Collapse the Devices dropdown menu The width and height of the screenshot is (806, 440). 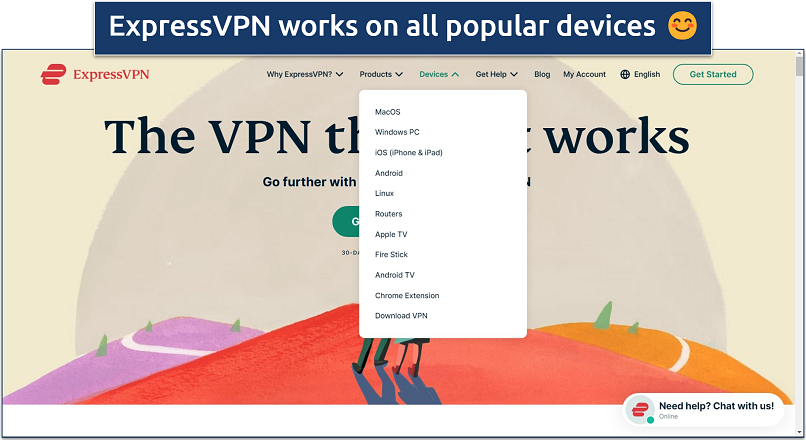(x=439, y=75)
